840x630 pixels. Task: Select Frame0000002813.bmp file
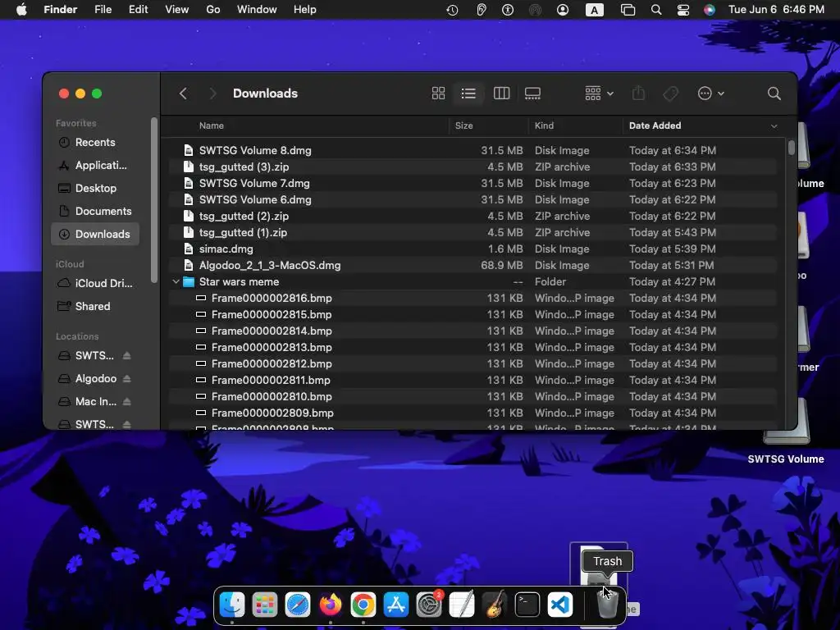(x=472, y=347)
